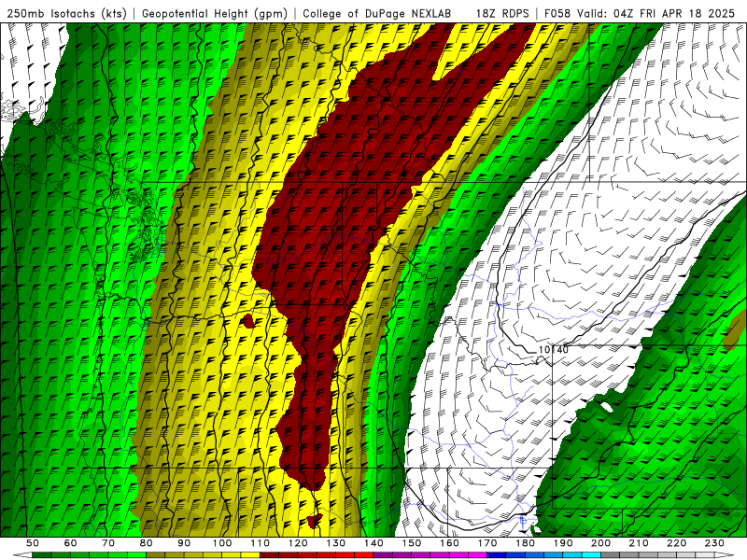Image resolution: width=747 pixels, height=560 pixels.
Task: Click the 70 value on the legend
Action: (108, 543)
